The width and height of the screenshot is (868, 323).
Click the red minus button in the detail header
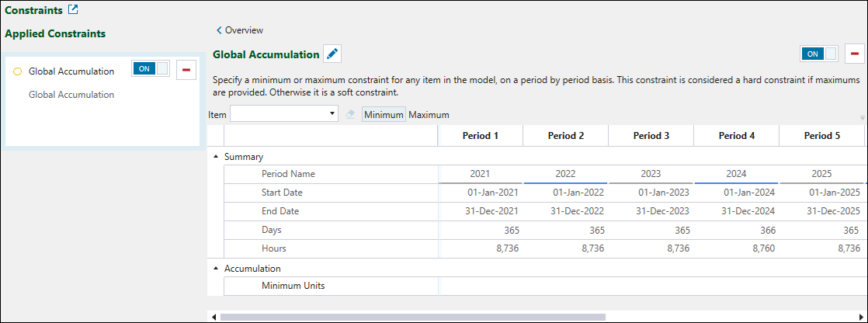click(855, 54)
